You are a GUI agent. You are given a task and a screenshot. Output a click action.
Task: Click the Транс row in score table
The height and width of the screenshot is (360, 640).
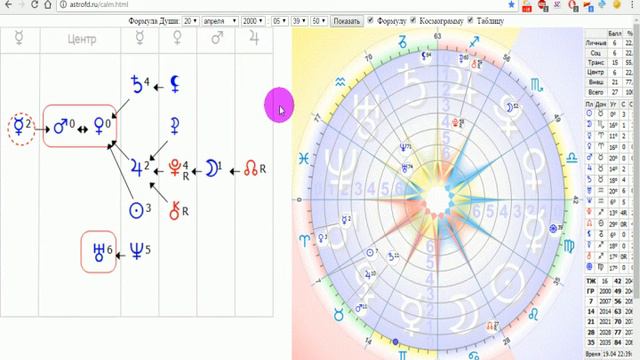point(609,62)
